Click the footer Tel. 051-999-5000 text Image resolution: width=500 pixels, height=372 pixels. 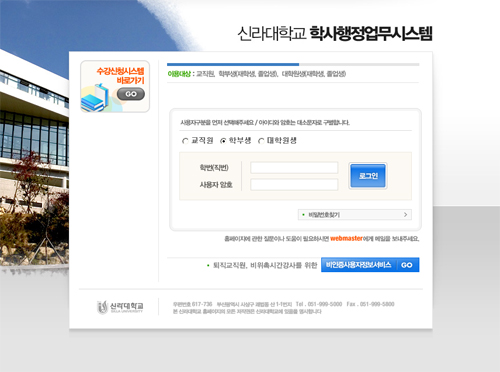pos(319,304)
